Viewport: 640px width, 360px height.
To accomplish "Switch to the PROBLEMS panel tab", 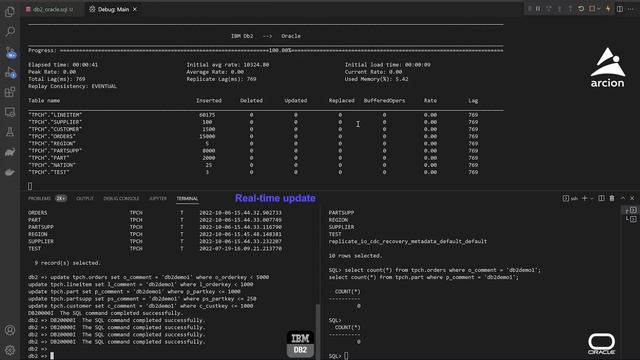I will (x=39, y=198).
